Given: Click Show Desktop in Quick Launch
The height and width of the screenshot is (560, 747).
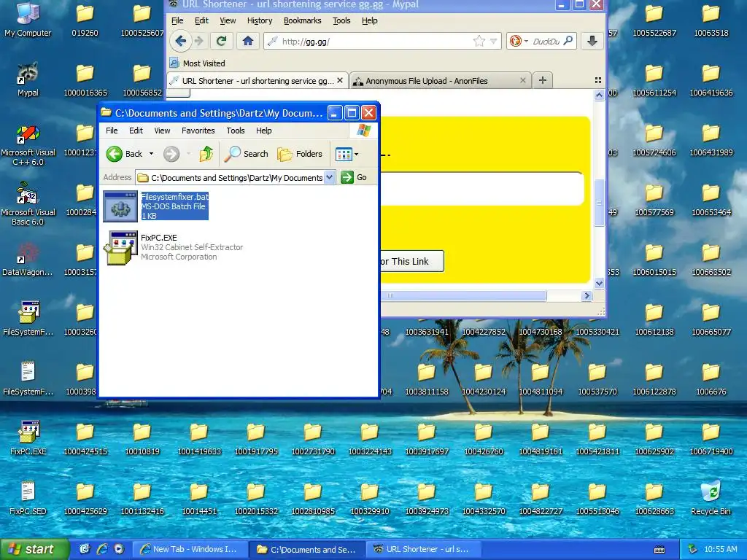Looking at the screenshot, I should click(85, 549).
